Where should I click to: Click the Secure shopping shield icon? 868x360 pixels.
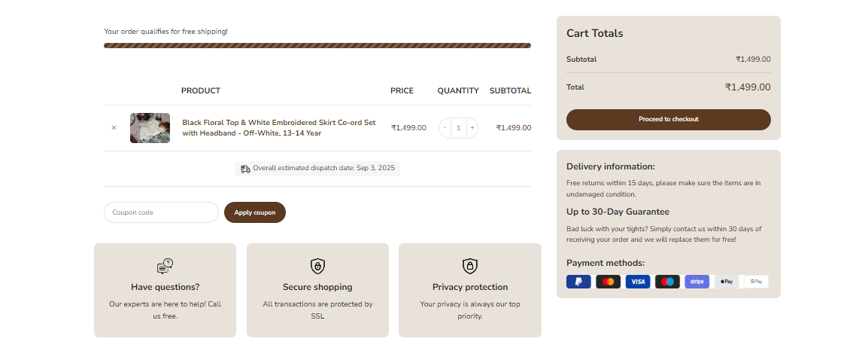point(317,266)
